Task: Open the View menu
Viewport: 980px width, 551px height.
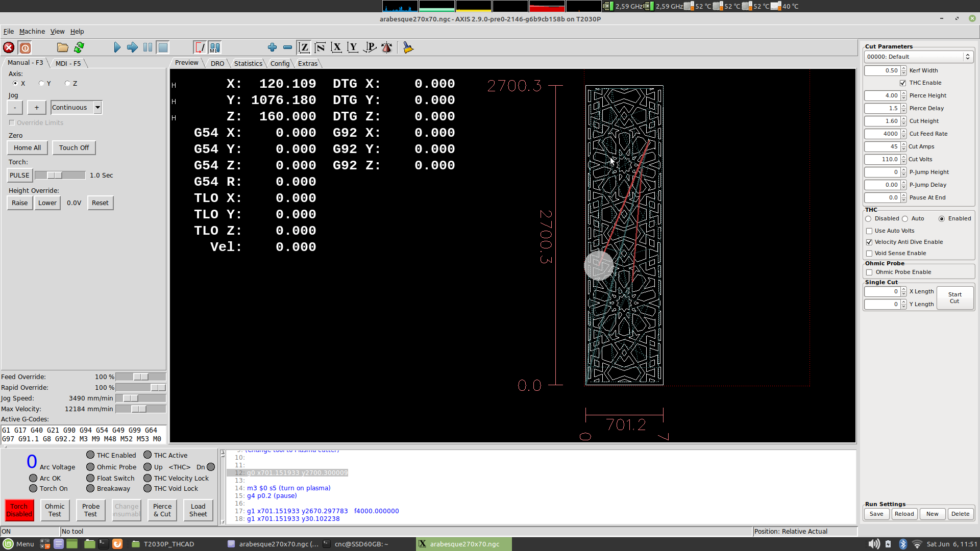Action: click(57, 31)
